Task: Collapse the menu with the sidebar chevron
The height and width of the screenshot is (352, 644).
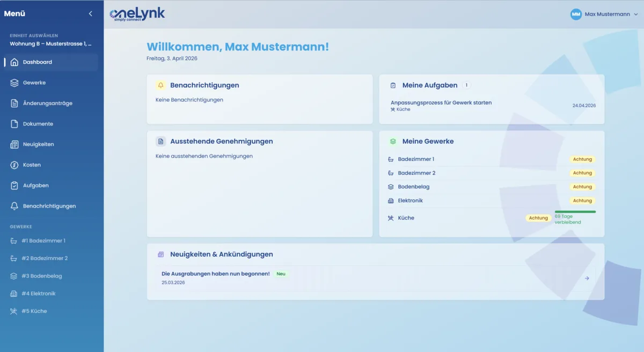Action: coord(90,13)
